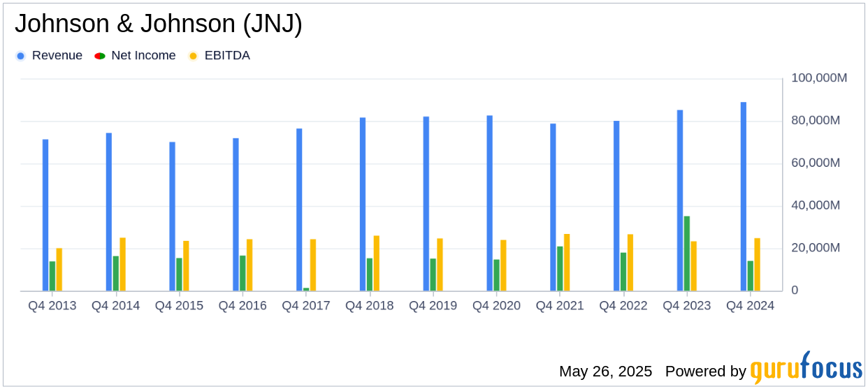Click the 60,000M y-axis label
868x389 pixels.
pos(816,163)
